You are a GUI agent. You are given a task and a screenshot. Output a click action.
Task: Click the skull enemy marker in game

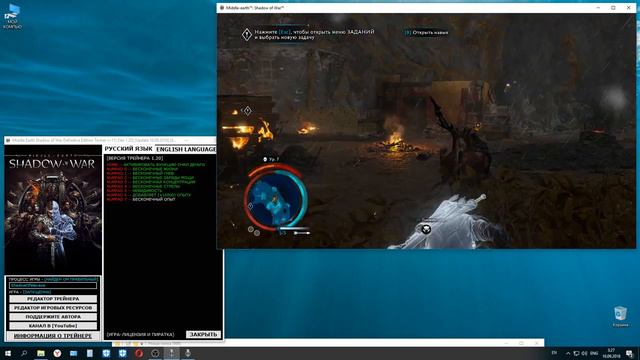coord(426,229)
